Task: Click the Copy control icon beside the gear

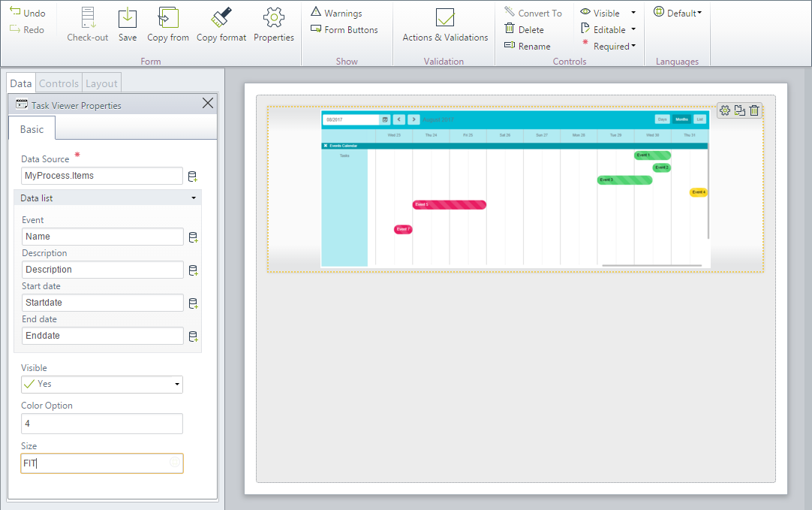Action: pos(739,110)
